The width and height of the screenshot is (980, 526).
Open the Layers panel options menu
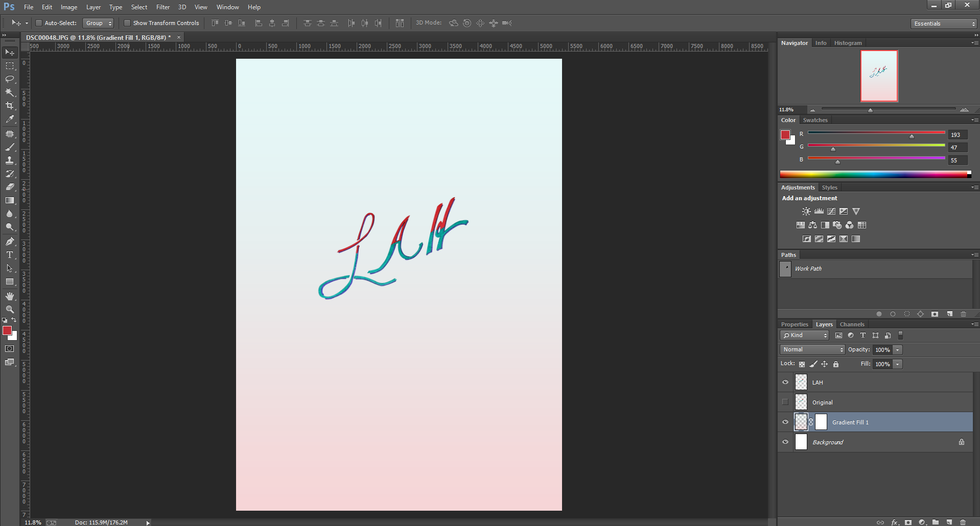click(x=975, y=324)
